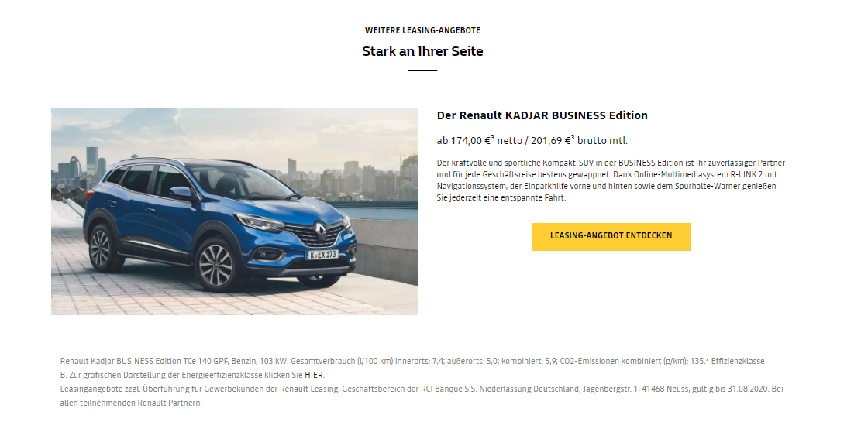This screenshot has width=868, height=422.
Task: Click the Renault diamond logo on the grille
Action: click(321, 230)
